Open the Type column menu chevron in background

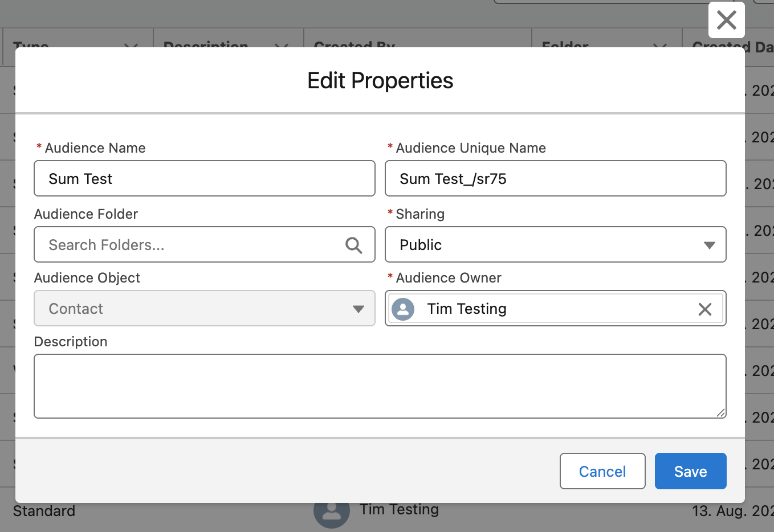coord(131,45)
